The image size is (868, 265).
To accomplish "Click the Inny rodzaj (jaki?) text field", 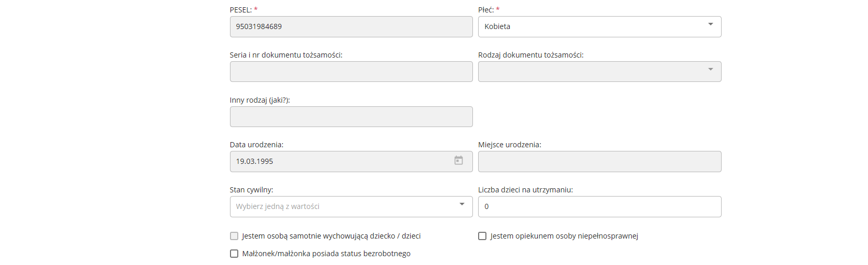I will (x=351, y=117).
